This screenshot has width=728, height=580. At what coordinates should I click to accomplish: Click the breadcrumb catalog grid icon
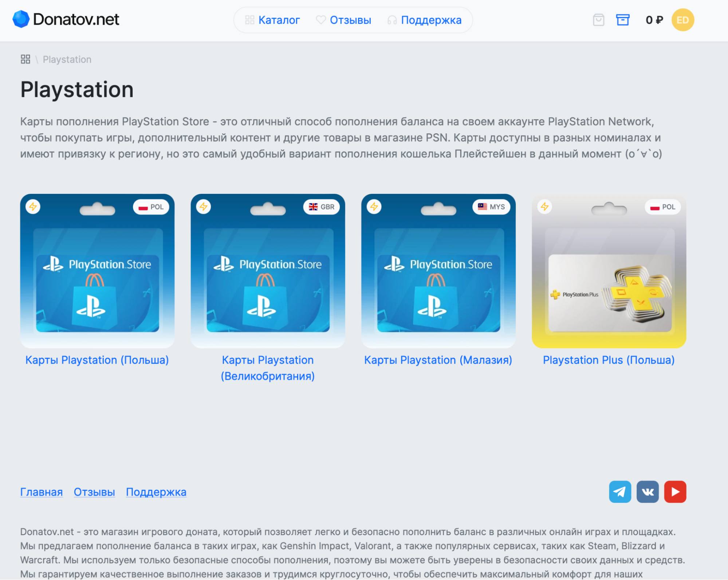click(x=25, y=59)
